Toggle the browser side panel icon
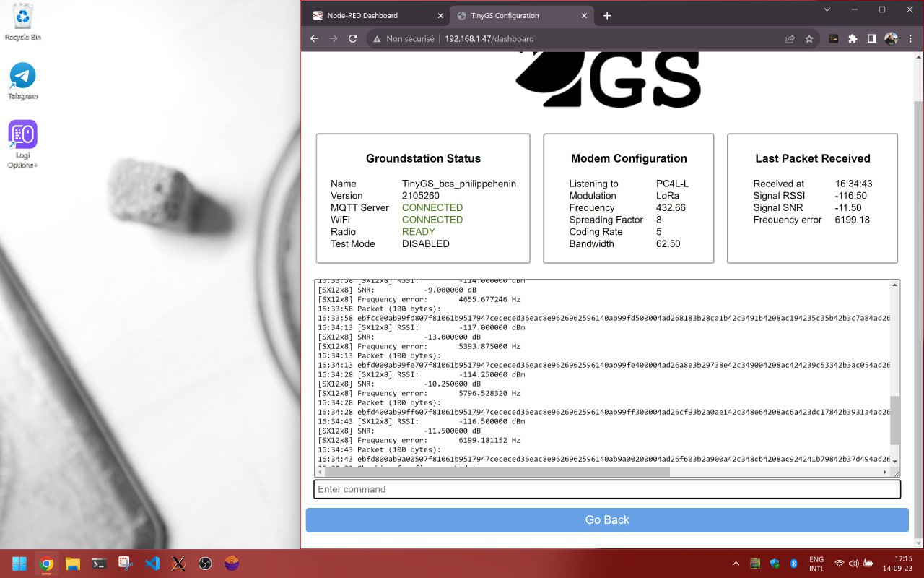This screenshot has height=578, width=924. pos(871,39)
